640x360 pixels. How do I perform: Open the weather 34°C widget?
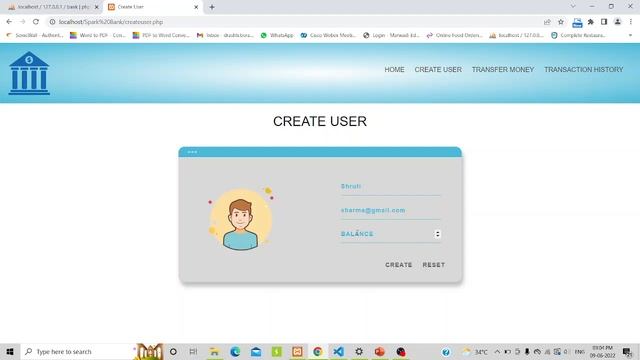pos(475,352)
